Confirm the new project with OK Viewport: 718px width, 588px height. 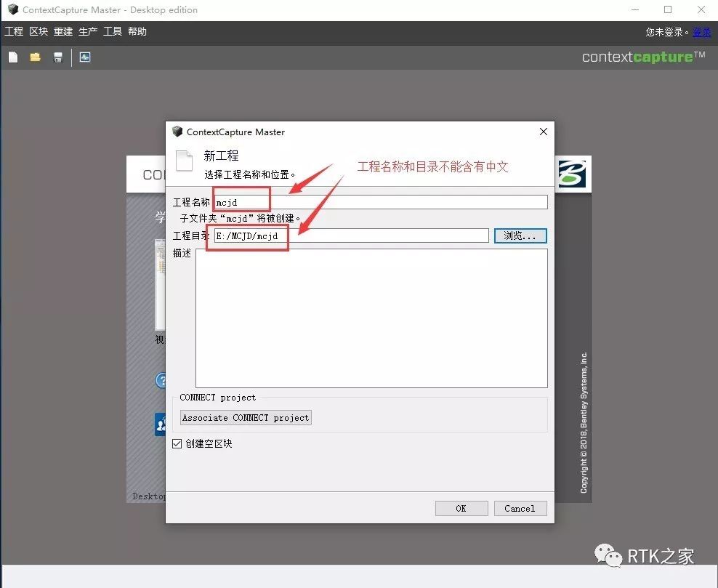click(461, 508)
